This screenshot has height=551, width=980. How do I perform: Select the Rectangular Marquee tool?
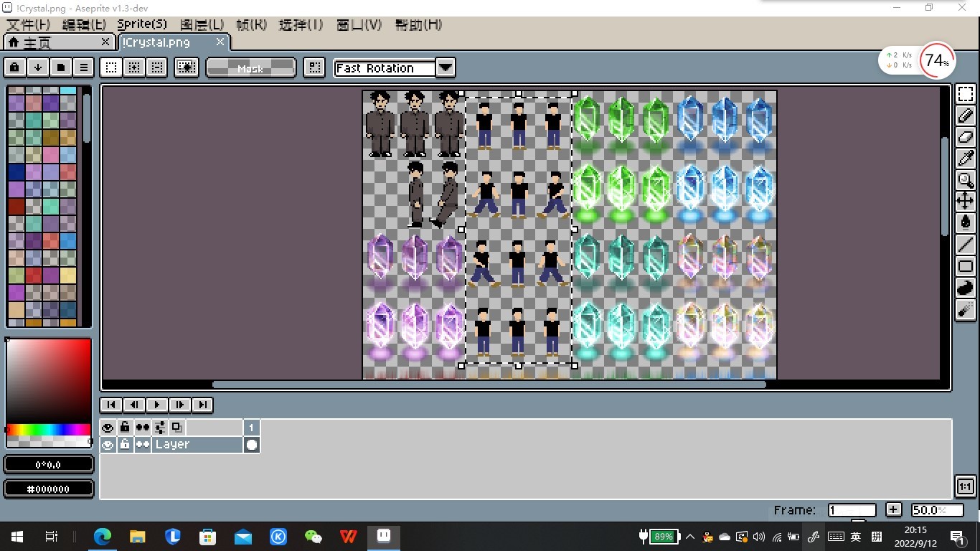[965, 93]
